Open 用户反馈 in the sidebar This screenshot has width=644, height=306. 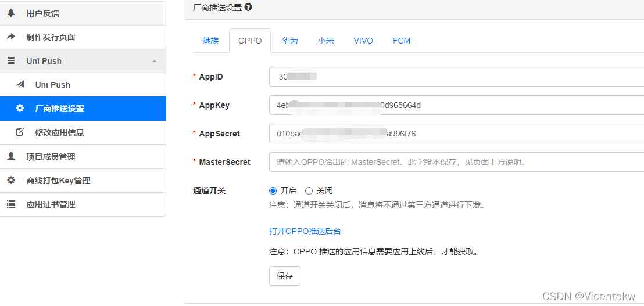coord(83,13)
